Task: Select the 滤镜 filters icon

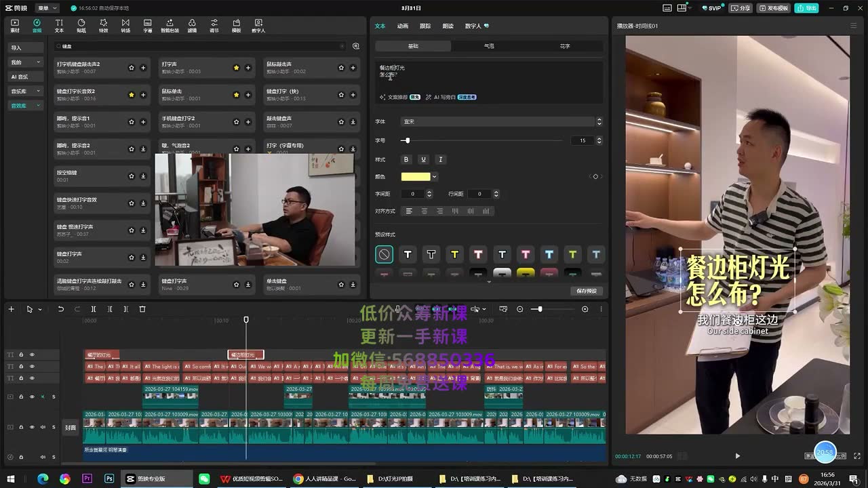Action: 192,26
